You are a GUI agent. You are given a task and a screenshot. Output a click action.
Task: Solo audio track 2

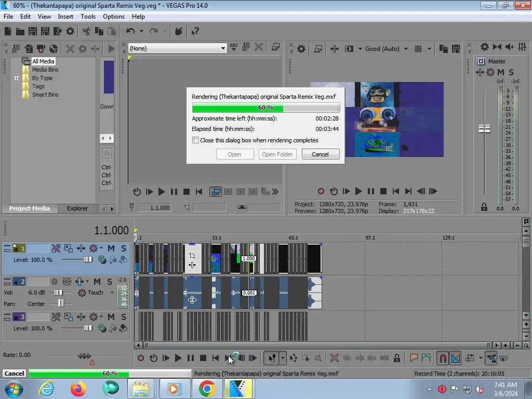click(x=110, y=282)
